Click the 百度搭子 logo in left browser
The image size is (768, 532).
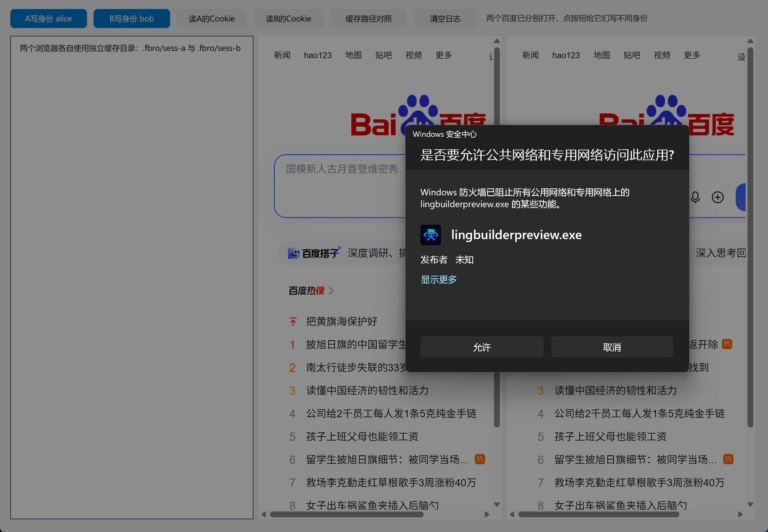pyautogui.click(x=314, y=253)
